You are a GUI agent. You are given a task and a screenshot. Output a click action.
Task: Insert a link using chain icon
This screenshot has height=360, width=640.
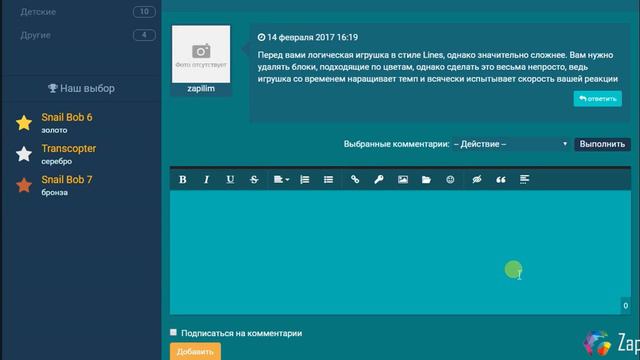pos(355,180)
